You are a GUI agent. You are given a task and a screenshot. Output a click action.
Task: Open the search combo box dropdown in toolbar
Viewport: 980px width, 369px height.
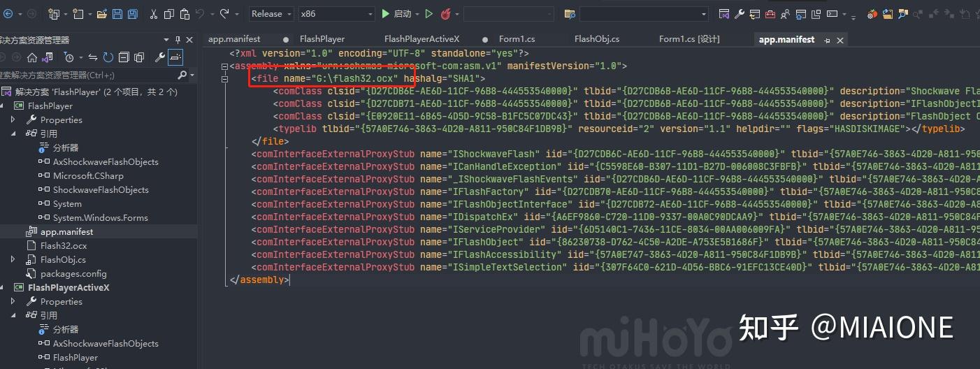(x=703, y=14)
